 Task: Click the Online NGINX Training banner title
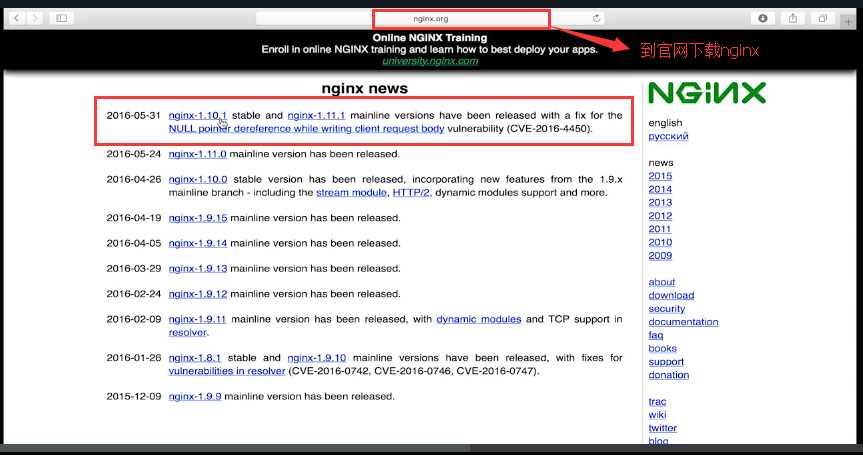pyautogui.click(x=430, y=38)
